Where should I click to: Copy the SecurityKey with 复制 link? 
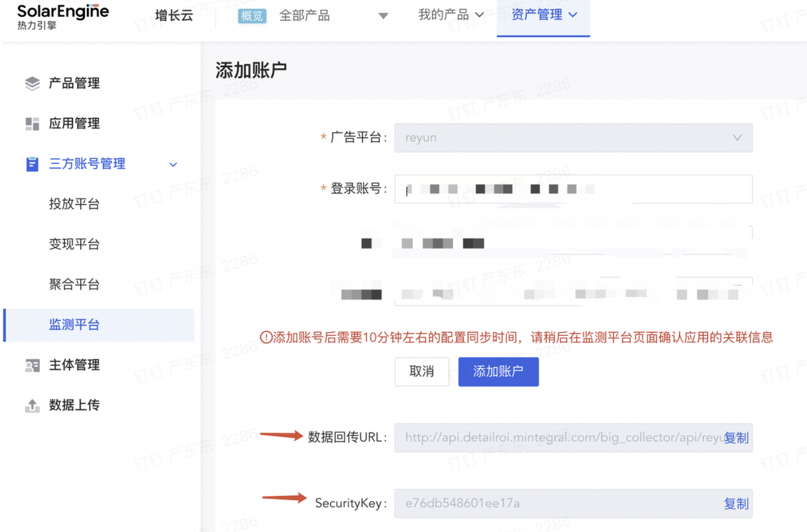[x=736, y=503]
